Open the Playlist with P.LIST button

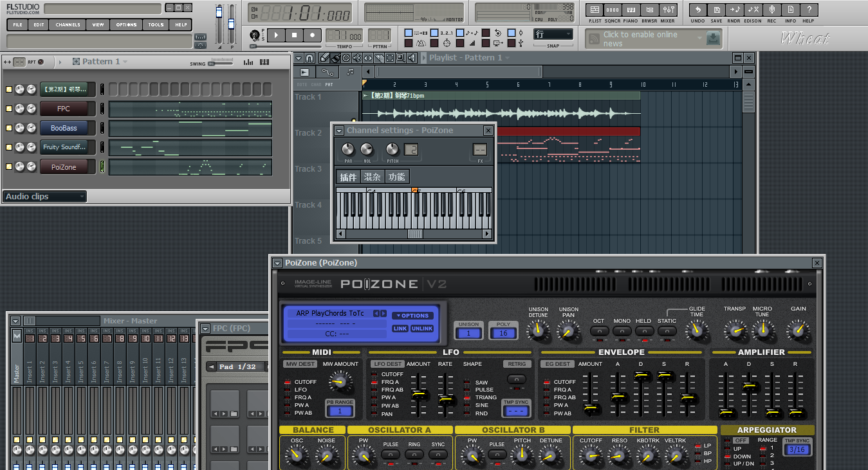click(x=595, y=10)
